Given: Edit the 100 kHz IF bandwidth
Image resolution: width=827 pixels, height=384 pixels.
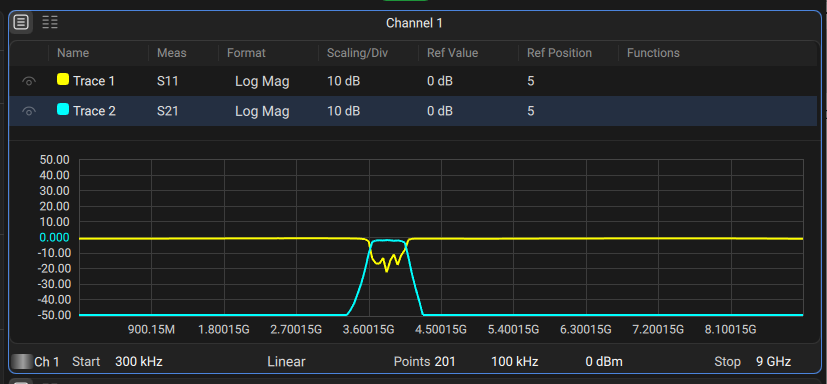Looking at the screenshot, I should pyautogui.click(x=514, y=362).
